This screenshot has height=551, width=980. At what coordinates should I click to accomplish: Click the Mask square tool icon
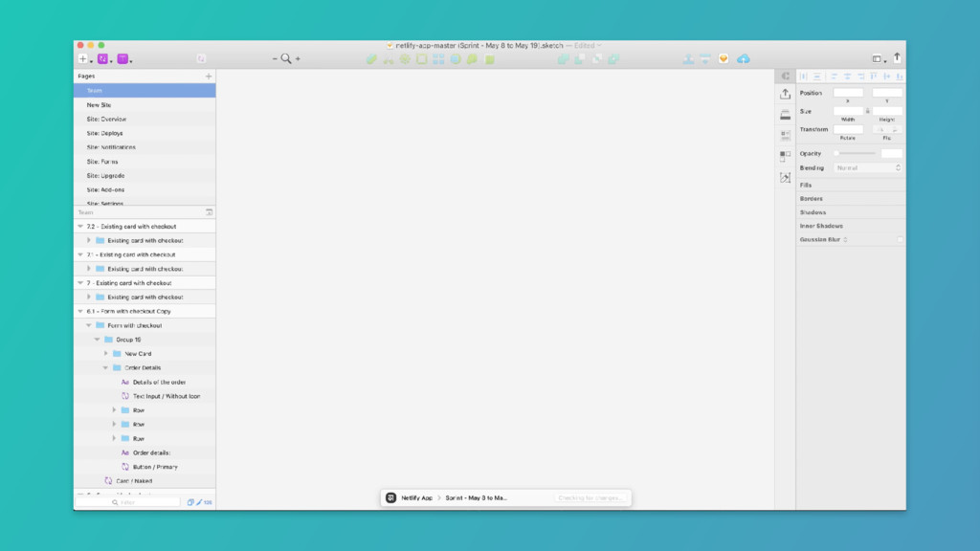422,58
